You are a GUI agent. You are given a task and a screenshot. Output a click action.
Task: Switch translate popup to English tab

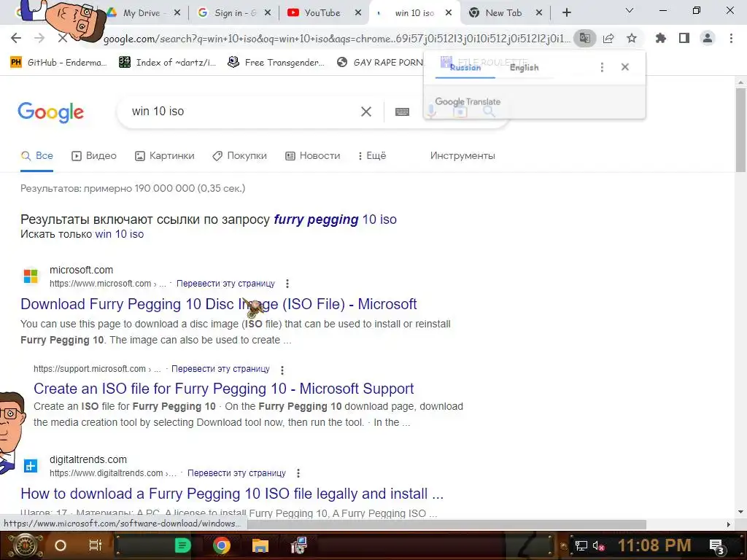click(524, 68)
